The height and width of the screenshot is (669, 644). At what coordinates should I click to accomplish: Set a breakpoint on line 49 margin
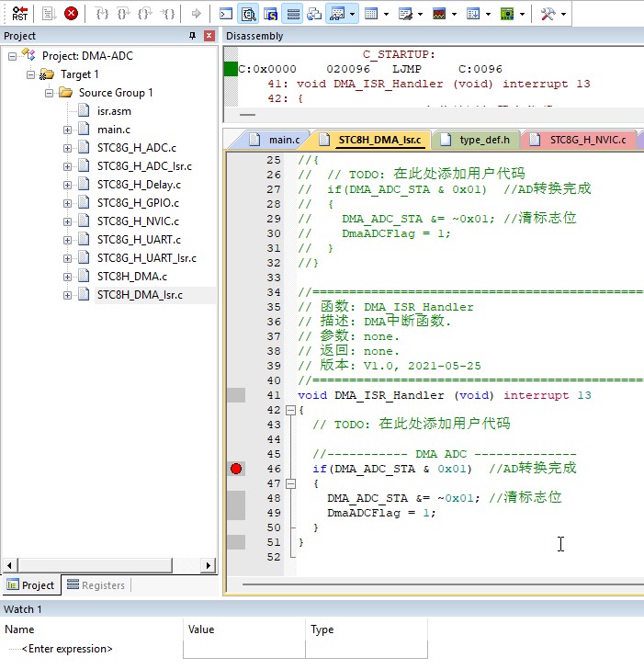point(236,513)
